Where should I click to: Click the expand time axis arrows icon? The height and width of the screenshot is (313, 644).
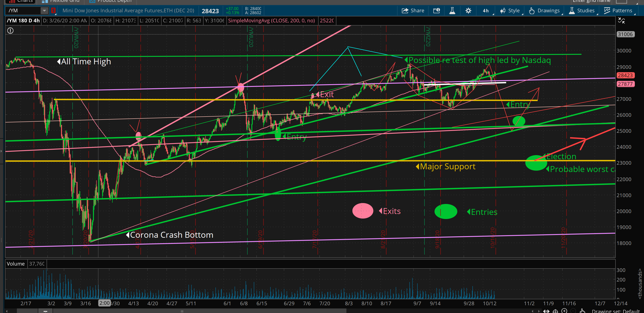[x=546, y=311]
